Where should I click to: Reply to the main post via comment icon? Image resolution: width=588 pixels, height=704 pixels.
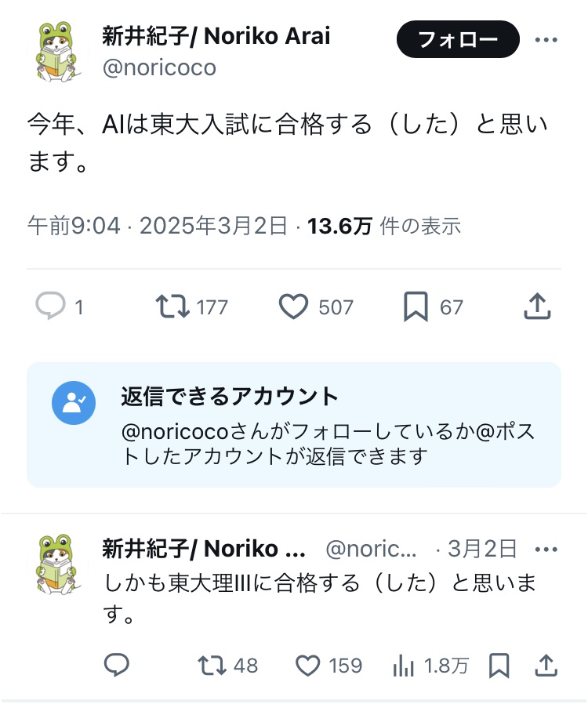pyautogui.click(x=51, y=307)
